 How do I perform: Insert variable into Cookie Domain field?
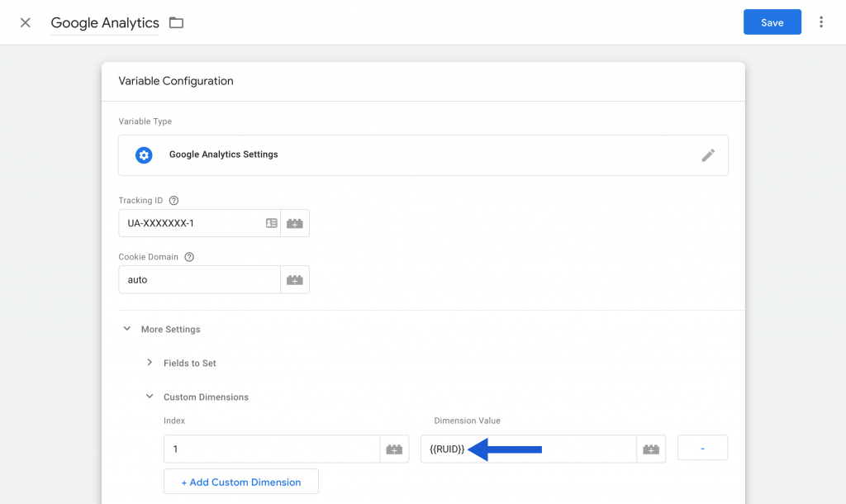point(295,279)
